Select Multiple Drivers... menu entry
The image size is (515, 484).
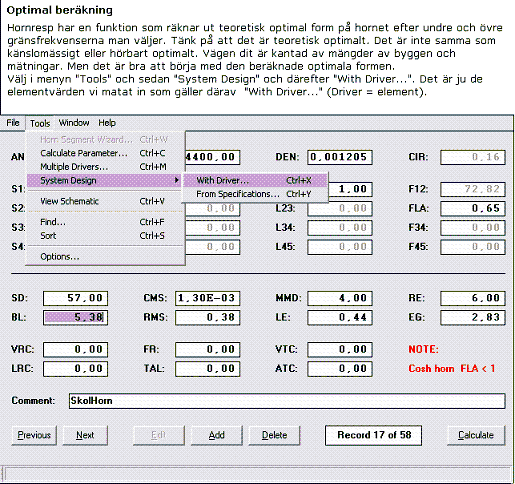pyautogui.click(x=105, y=167)
